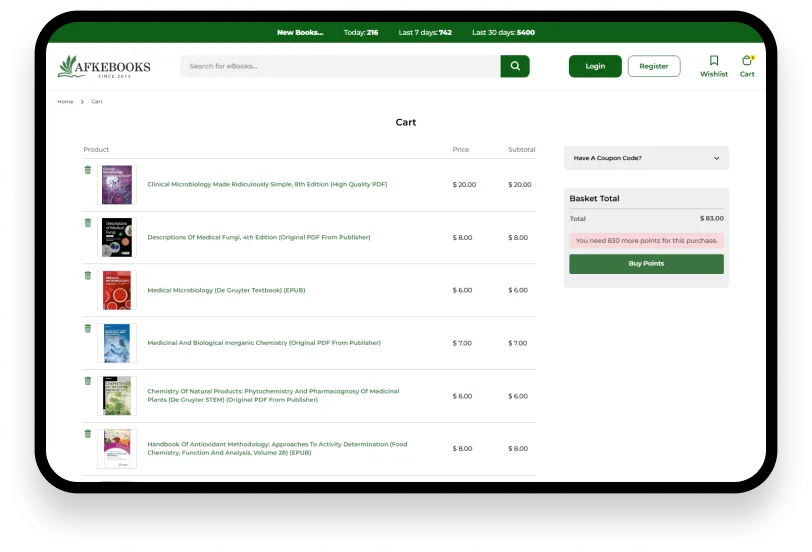Focus the Search for eBooks field
This screenshot has width=812, height=552.
[x=341, y=66]
